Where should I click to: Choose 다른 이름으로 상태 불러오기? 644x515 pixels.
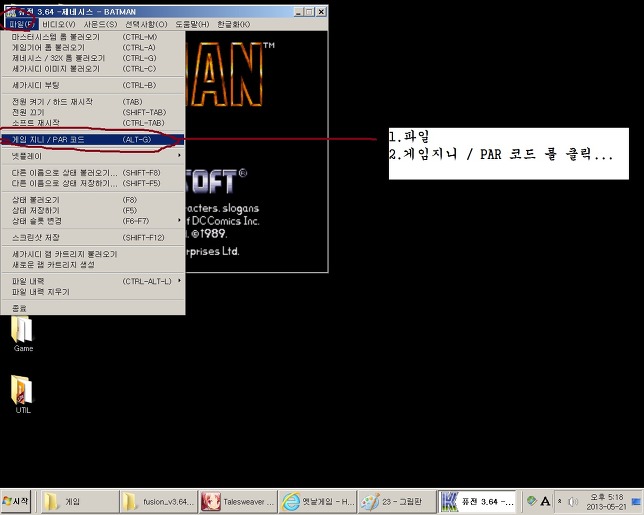[x=92, y=172]
